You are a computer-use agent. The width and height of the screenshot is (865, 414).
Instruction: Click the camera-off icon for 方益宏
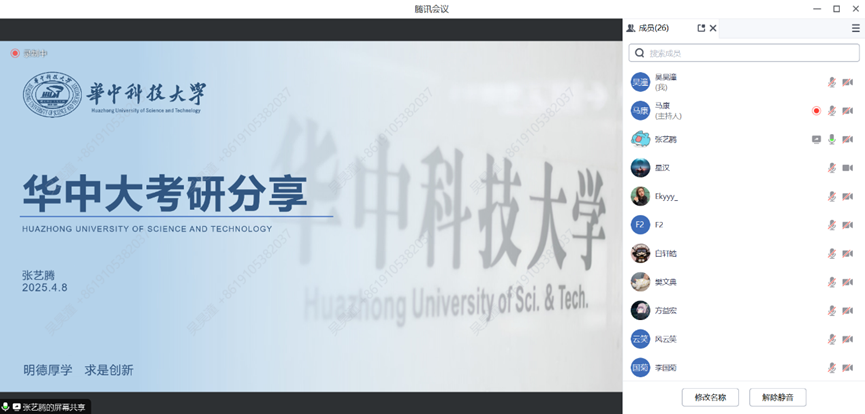[x=847, y=311]
